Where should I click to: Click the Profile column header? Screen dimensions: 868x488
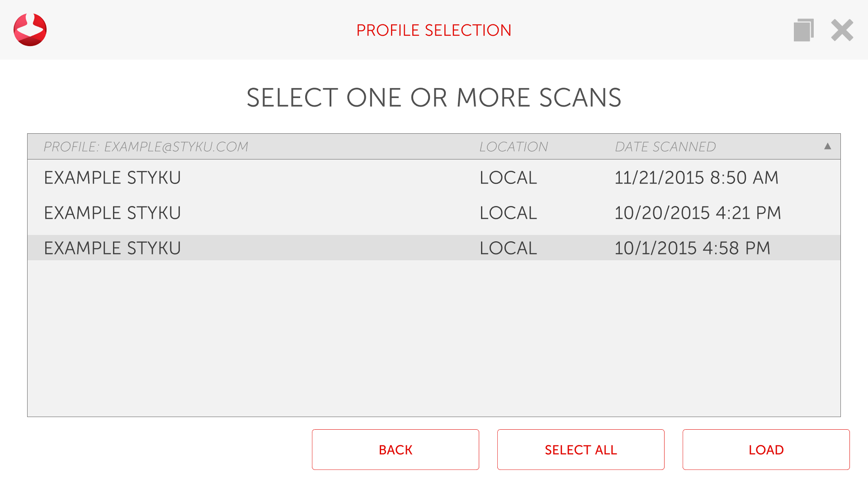[x=146, y=147]
